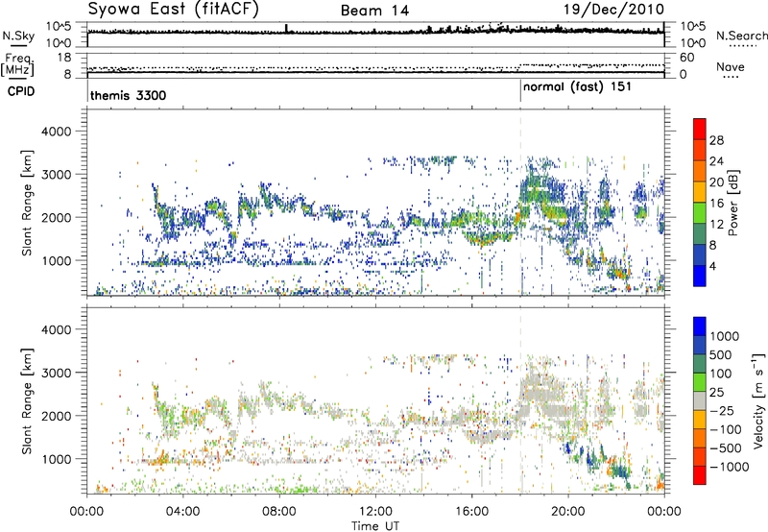Viewport: 768px width, 532px height.
Task: Click the '16' tick on Power colorbar
Action: [x=716, y=204]
